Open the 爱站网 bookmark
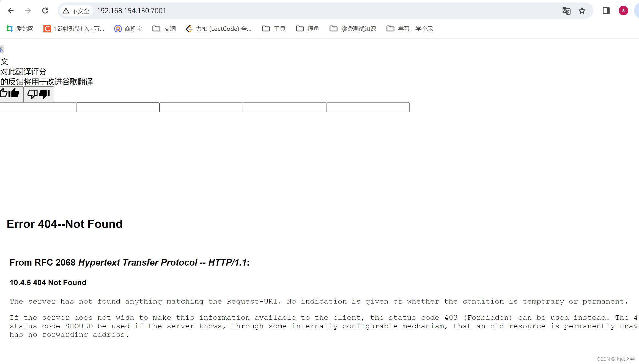 tap(20, 29)
